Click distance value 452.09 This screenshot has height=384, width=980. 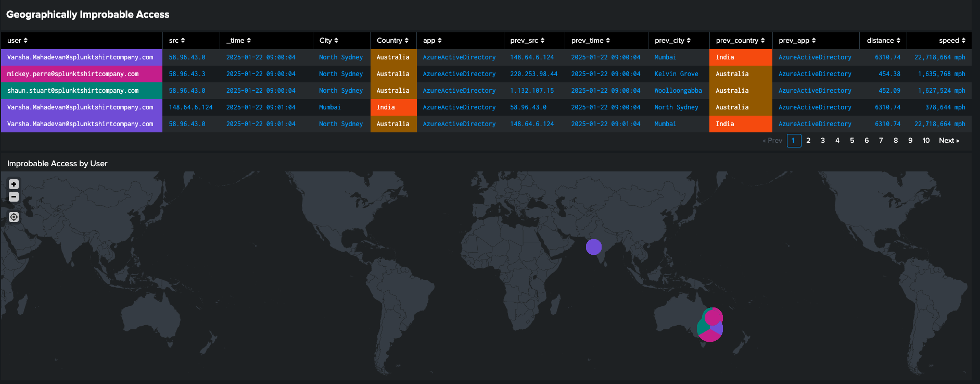[x=889, y=91]
